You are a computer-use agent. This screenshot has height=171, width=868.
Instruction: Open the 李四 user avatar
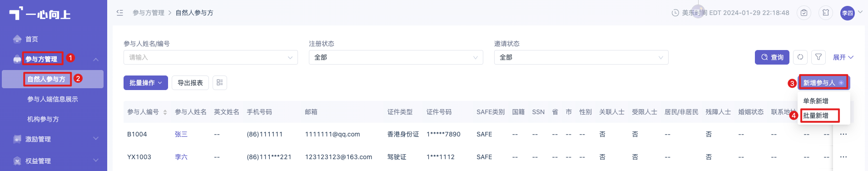coord(848,13)
